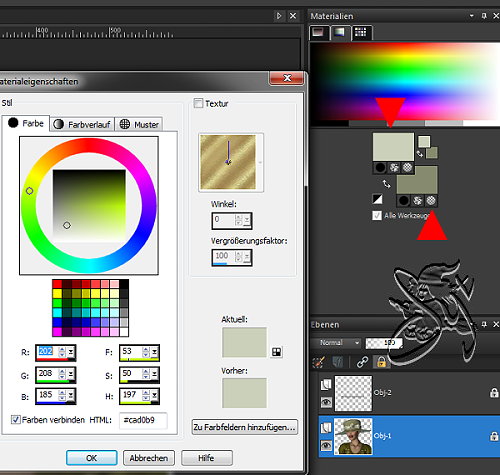Set foreground style to solid color
The height and width of the screenshot is (475, 500).
(380, 167)
